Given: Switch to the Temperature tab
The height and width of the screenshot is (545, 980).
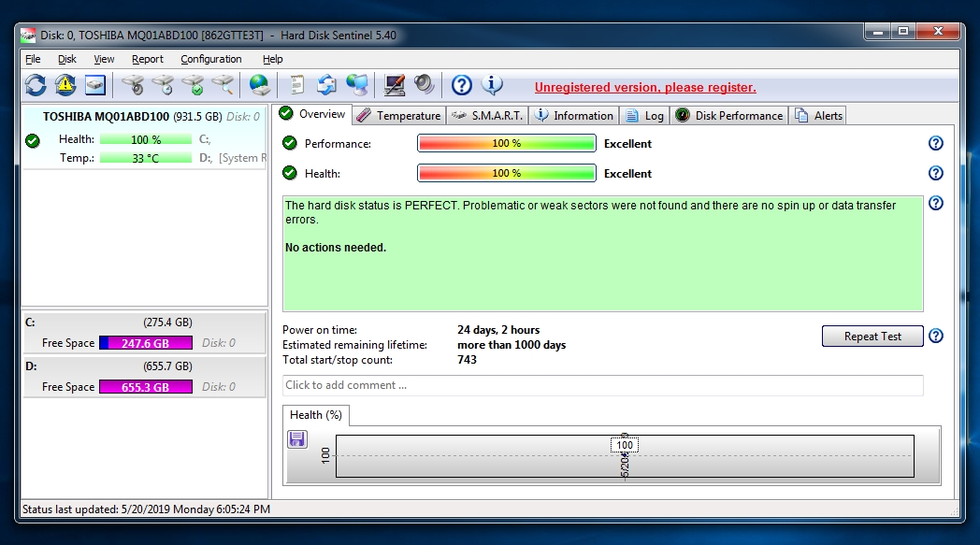Looking at the screenshot, I should click(x=399, y=116).
